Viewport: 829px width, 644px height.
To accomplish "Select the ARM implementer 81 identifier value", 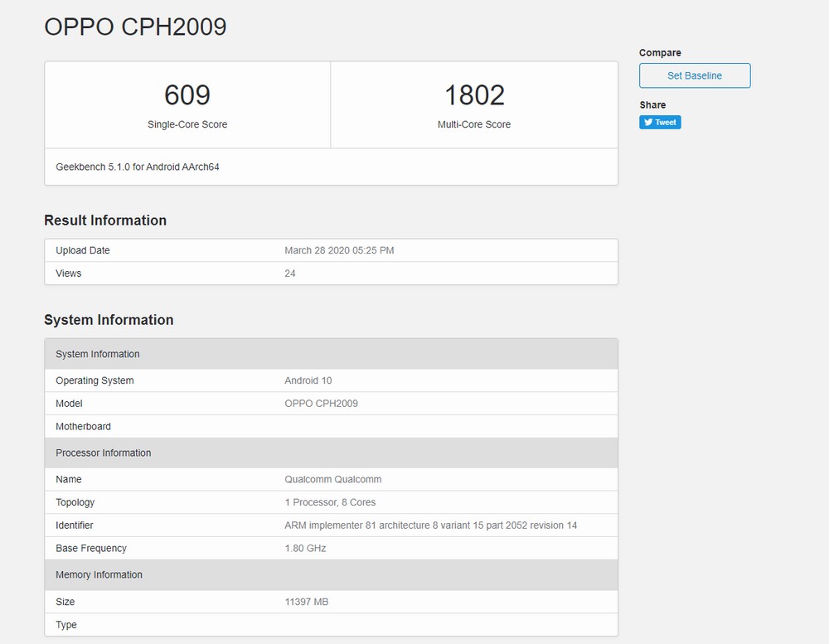I will tap(431, 525).
